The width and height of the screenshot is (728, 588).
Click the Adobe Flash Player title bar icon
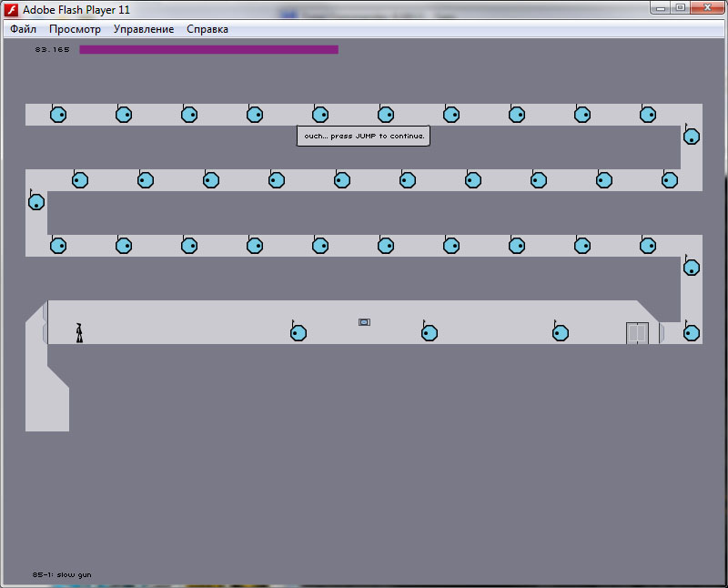point(11,9)
